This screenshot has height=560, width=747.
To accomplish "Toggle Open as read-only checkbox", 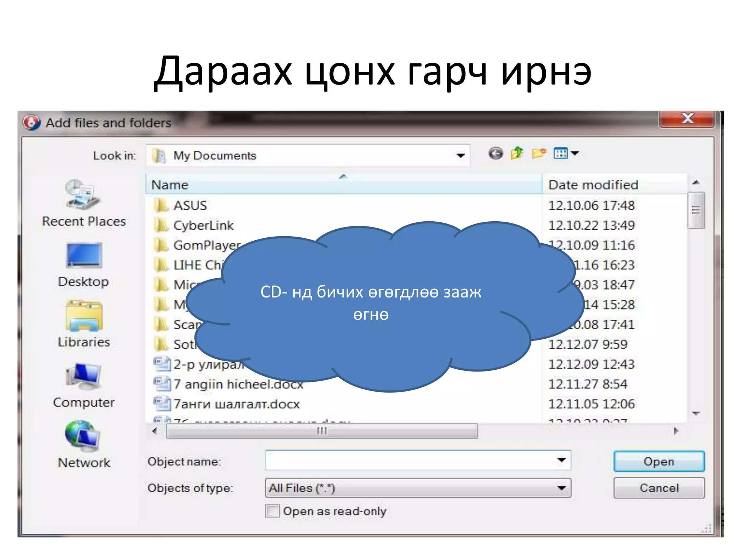I will [272, 511].
